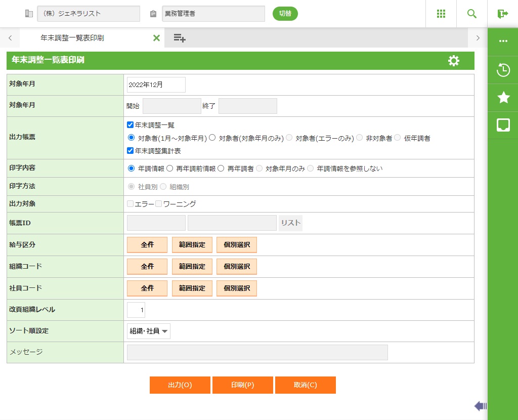Click the 出力(O) button
This screenshot has width=518, height=420.
180,385
